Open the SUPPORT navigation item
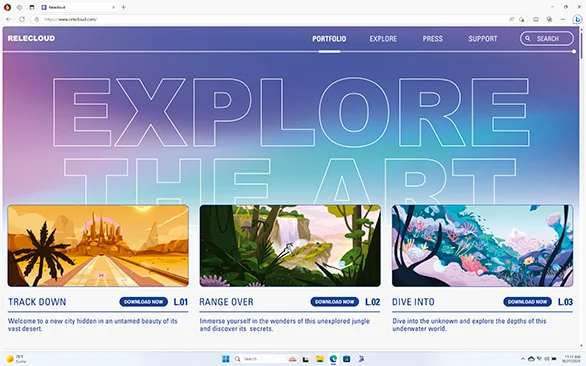Screen dimensions: 586x366 pyautogui.click(x=483, y=39)
